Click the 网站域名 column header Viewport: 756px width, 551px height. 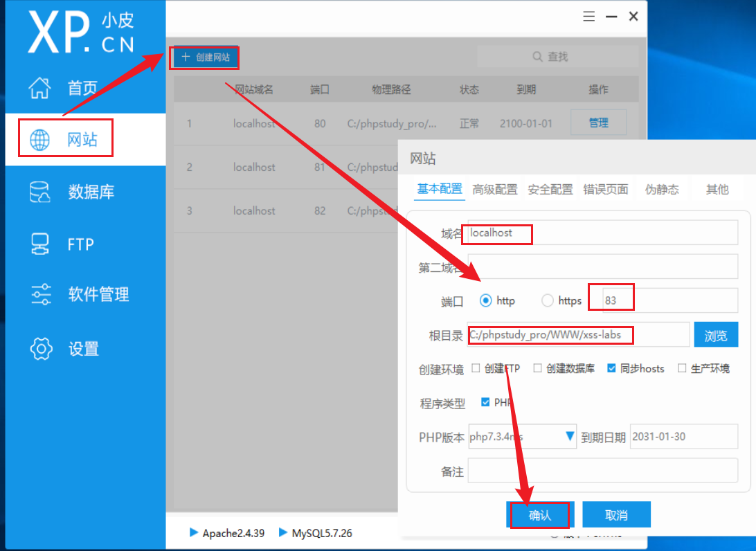[254, 89]
